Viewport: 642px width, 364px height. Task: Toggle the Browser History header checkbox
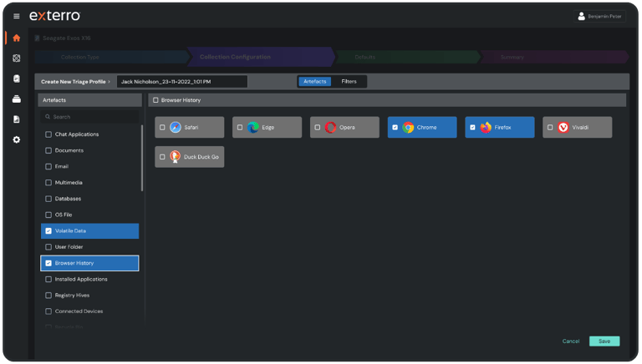(x=155, y=100)
